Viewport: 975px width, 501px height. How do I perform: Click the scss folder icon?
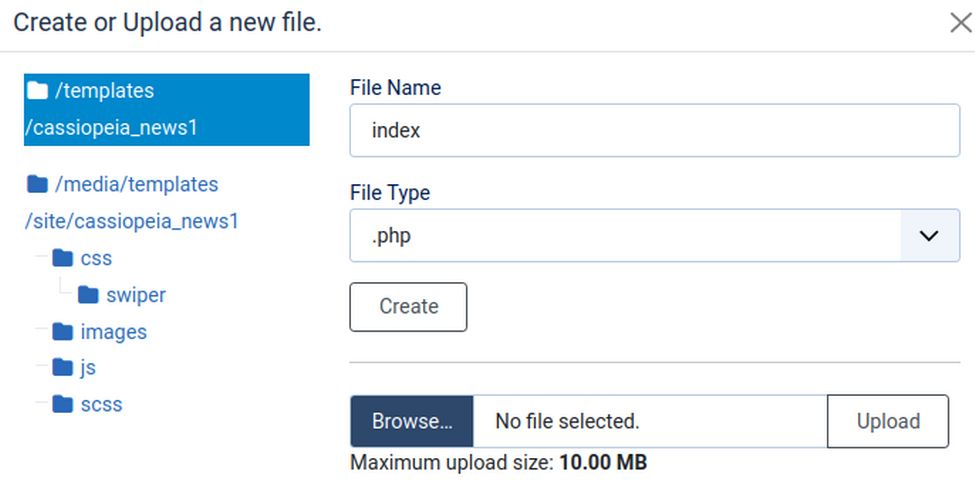[x=64, y=405]
